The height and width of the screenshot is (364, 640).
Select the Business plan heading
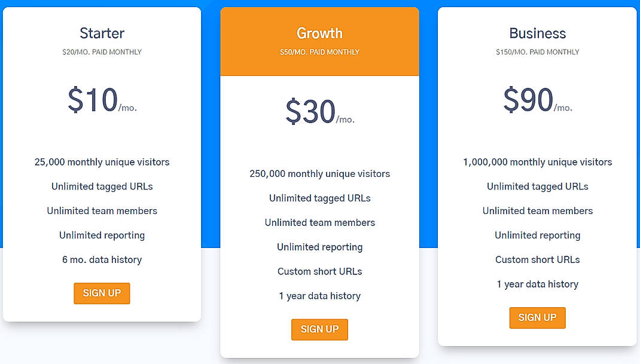pyautogui.click(x=537, y=33)
